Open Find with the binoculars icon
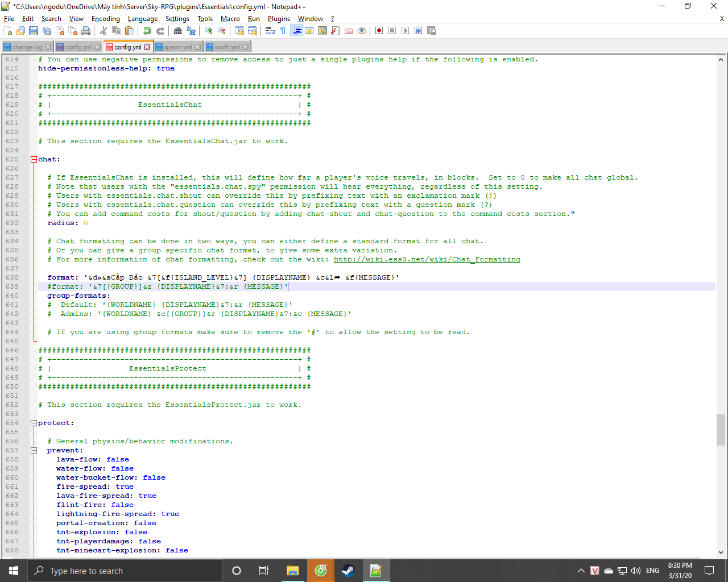Viewport: 728px width, 582px height. click(178, 31)
